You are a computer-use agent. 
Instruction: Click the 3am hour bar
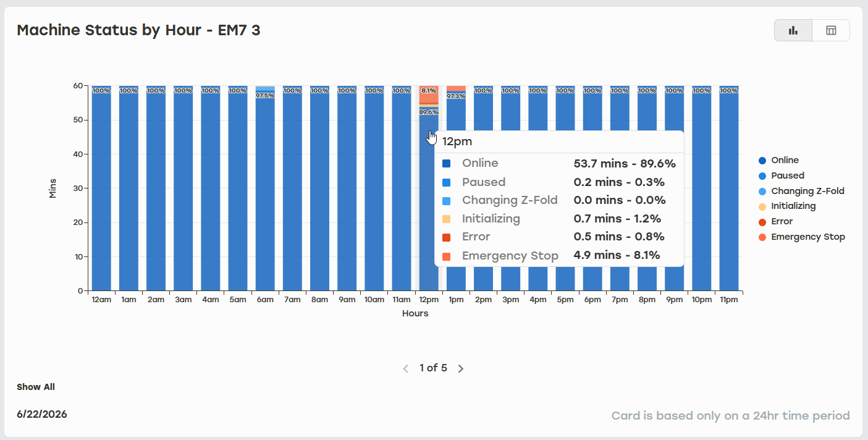tap(183, 188)
